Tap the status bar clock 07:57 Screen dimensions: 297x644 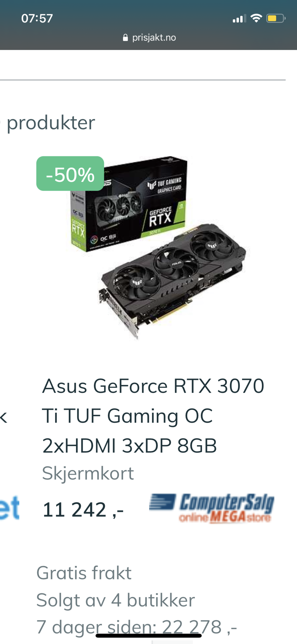click(37, 18)
